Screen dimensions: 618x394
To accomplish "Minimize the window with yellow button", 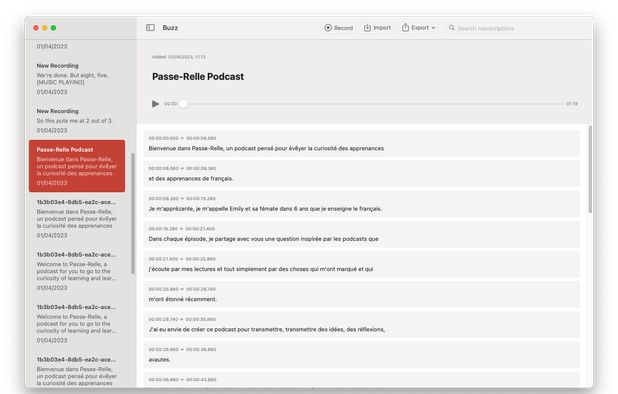I will pos(45,28).
